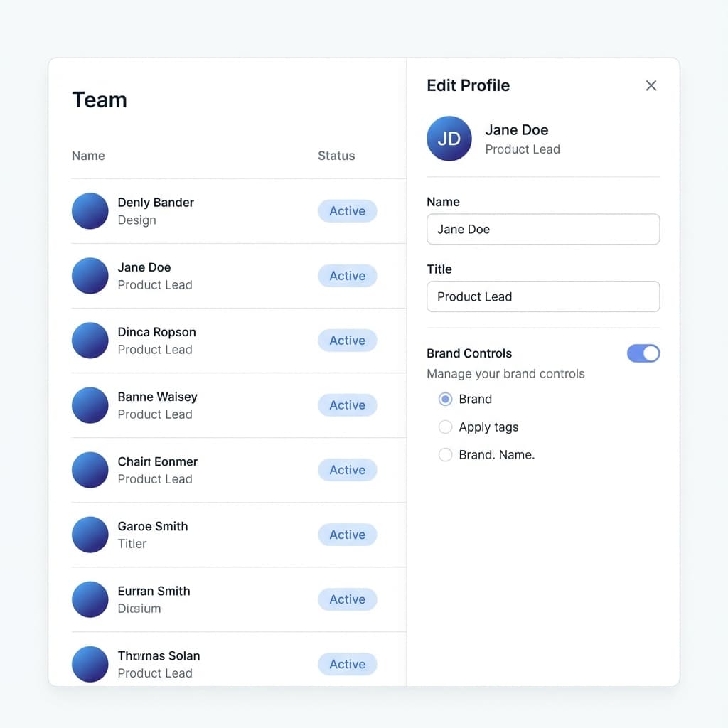The height and width of the screenshot is (728, 728).
Task: Focus the Title field showing Product Lead
Action: pos(542,296)
